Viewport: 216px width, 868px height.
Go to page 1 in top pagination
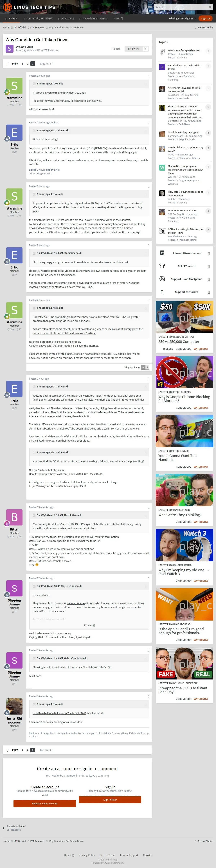coord(22,64)
